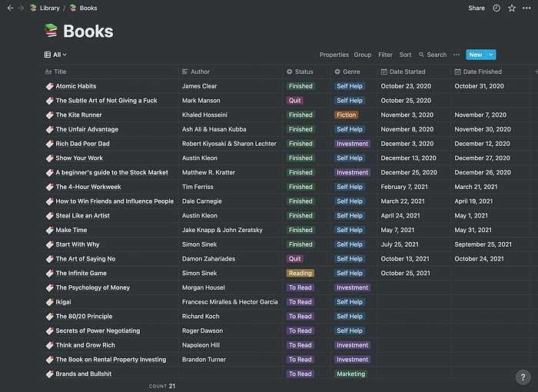Open the Atomic Habits page icon
The height and width of the screenshot is (392, 538).
49,86
